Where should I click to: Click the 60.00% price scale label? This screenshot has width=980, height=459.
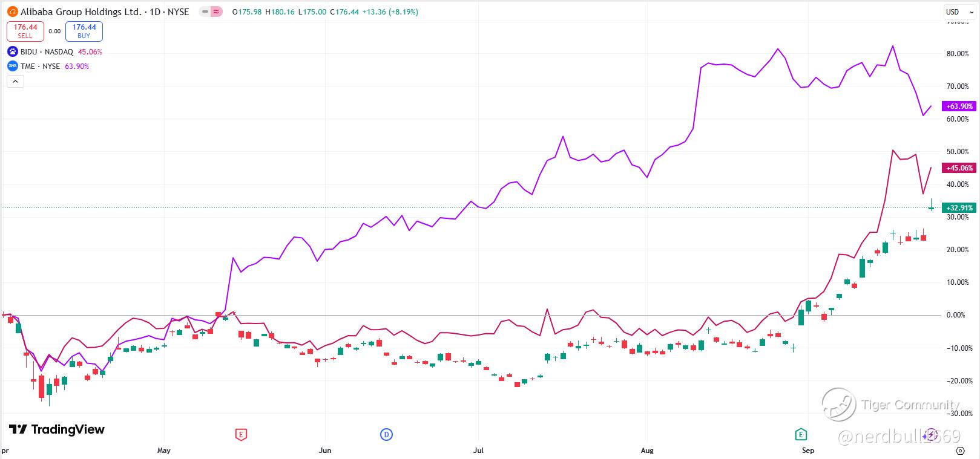[x=958, y=119]
